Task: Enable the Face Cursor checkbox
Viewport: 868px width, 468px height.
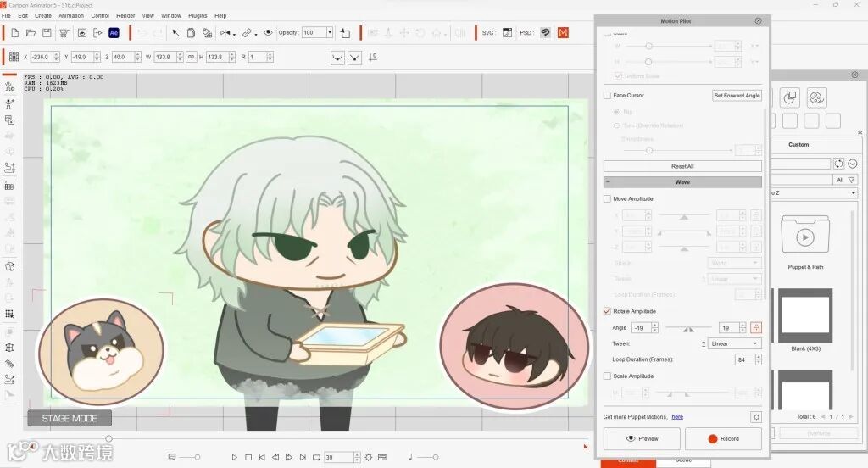Action: [607, 95]
